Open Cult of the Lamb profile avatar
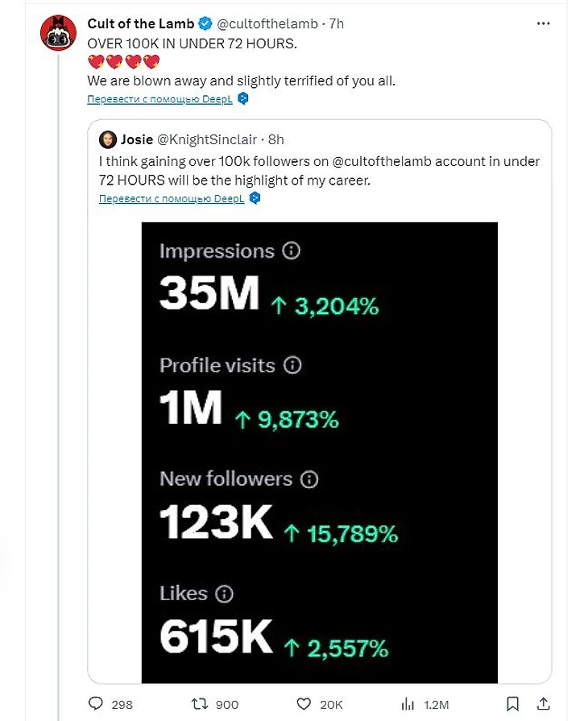Image resolution: width=588 pixels, height=721 pixels. 58,33
